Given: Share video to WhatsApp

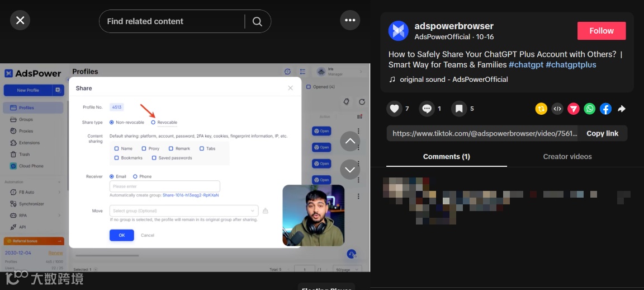Looking at the screenshot, I should 590,109.
